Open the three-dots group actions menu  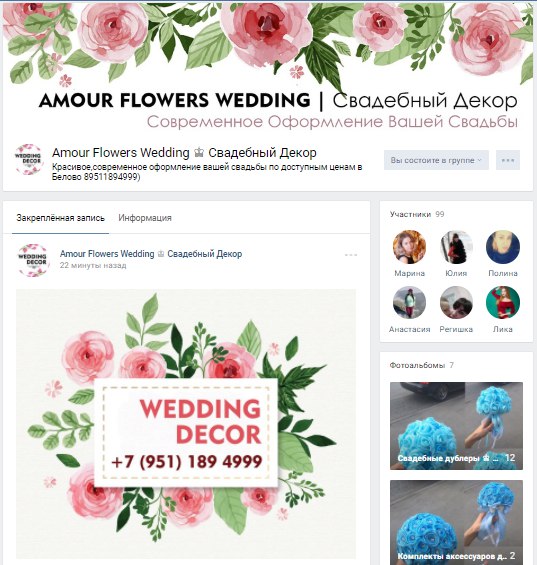508,160
